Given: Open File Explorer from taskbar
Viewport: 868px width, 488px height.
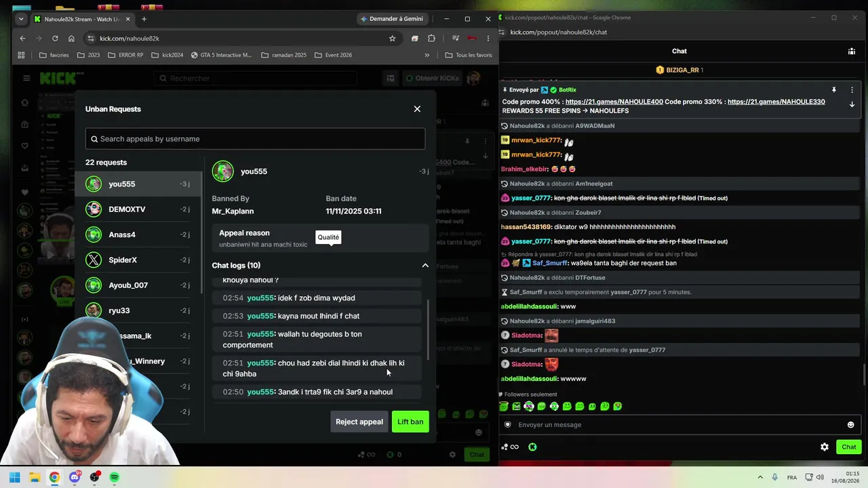Looking at the screenshot, I should [35, 478].
